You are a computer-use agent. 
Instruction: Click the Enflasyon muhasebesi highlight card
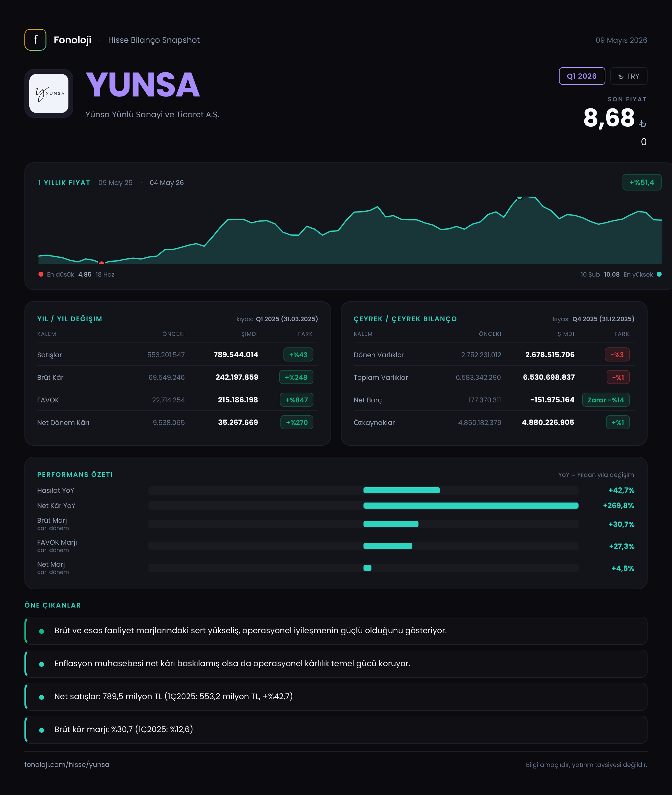pos(336,664)
